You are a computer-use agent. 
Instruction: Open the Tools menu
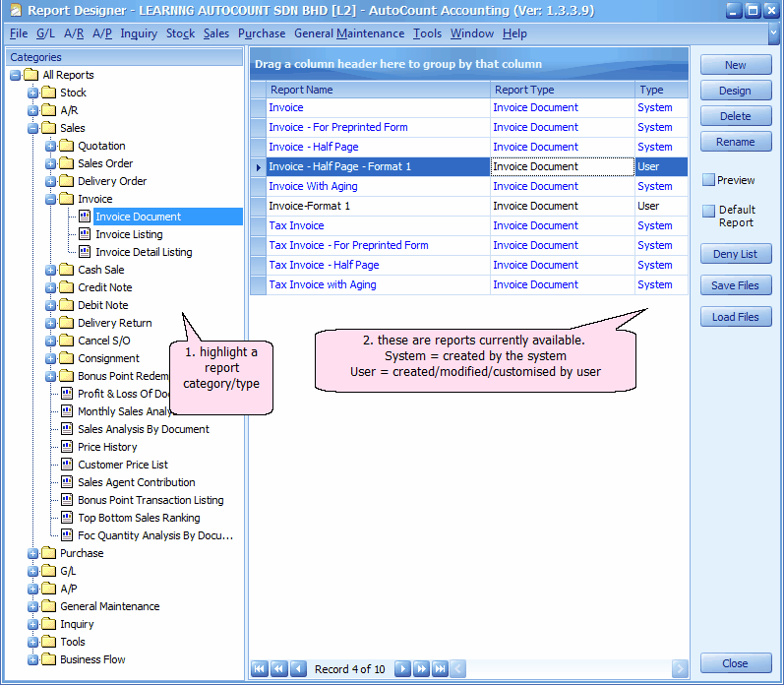click(x=427, y=33)
